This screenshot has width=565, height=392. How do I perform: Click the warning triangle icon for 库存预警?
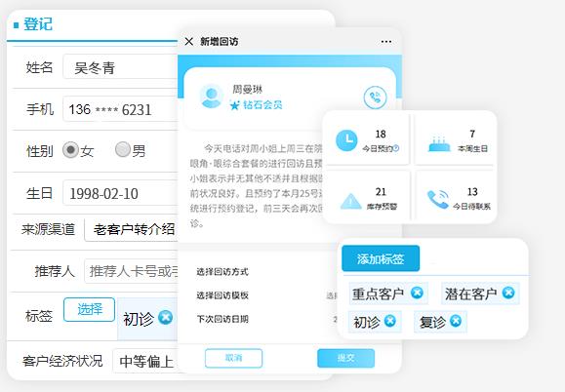351,201
